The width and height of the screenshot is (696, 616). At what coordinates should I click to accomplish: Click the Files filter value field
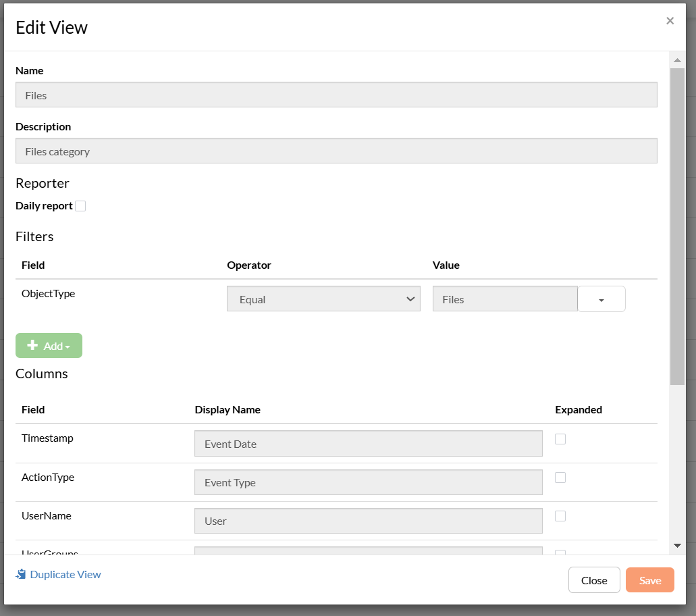click(x=505, y=299)
